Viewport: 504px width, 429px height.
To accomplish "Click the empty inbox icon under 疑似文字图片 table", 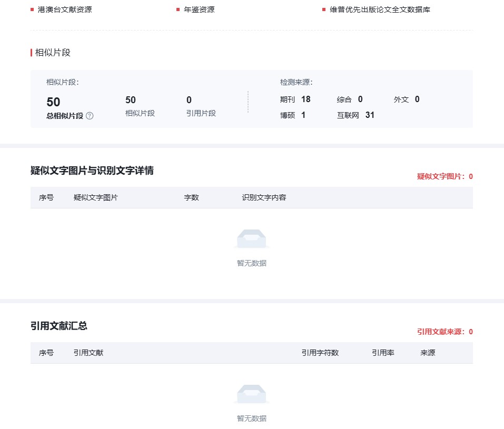I will point(251,239).
